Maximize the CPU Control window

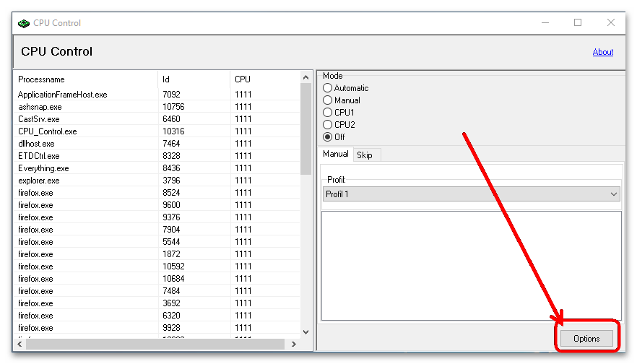[x=578, y=22]
